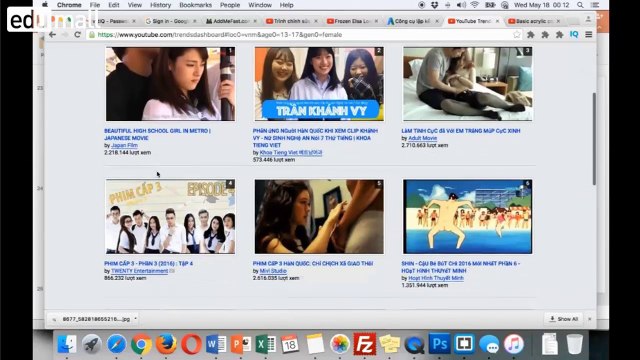640x360 pixels.
Task: Click the Chrome icon in the dock
Action: (x=141, y=344)
